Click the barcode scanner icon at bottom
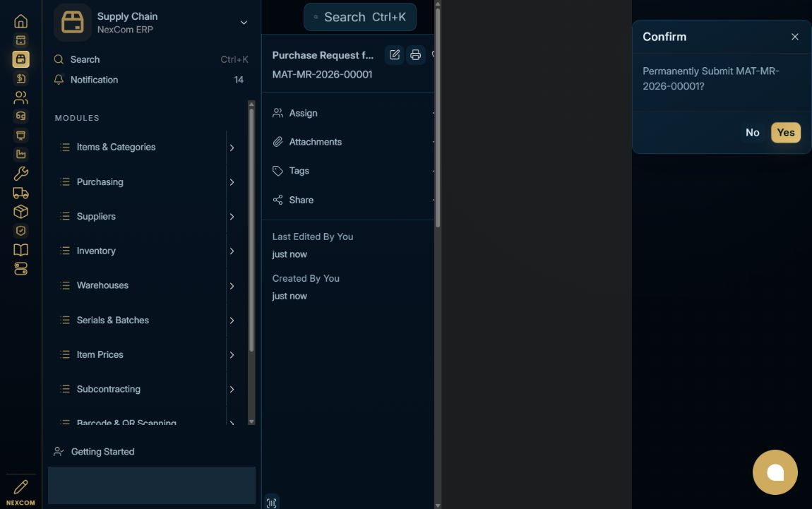 (271, 503)
